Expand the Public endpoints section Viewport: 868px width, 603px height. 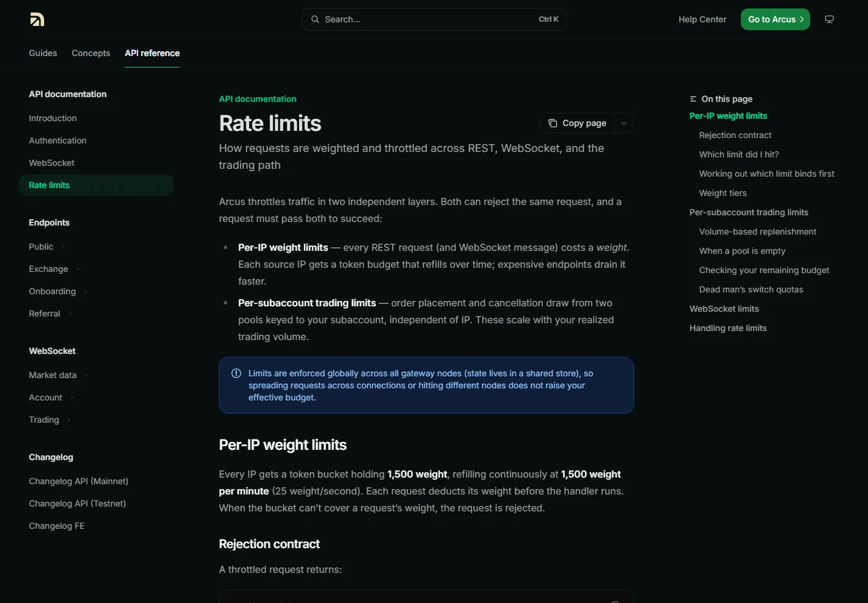(x=63, y=247)
